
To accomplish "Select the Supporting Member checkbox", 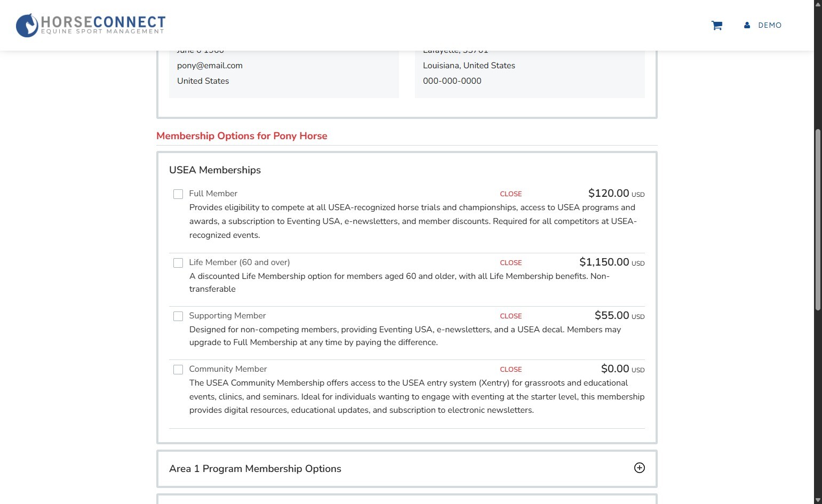I will 178,316.
